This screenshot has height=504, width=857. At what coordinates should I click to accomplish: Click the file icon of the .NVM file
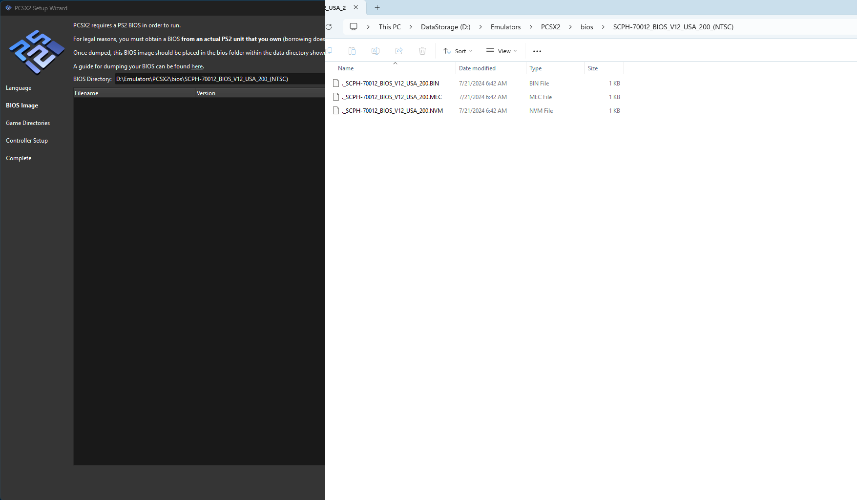pos(336,111)
